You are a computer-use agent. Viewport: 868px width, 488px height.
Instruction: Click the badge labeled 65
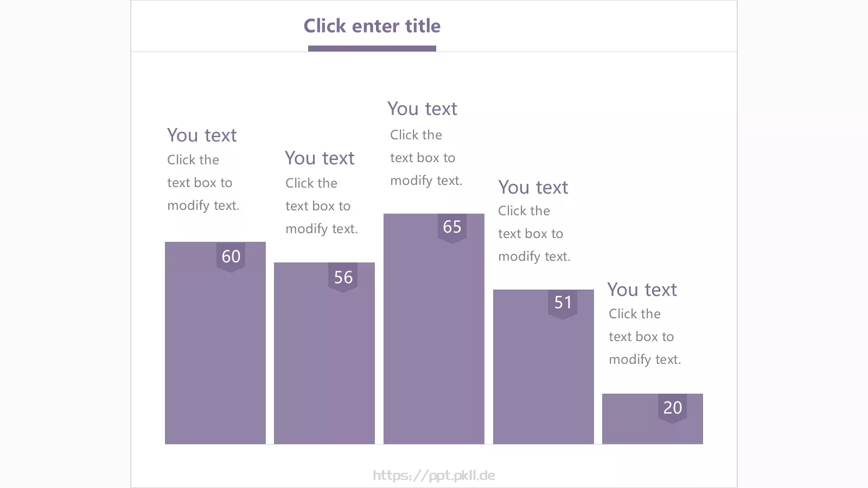click(452, 228)
